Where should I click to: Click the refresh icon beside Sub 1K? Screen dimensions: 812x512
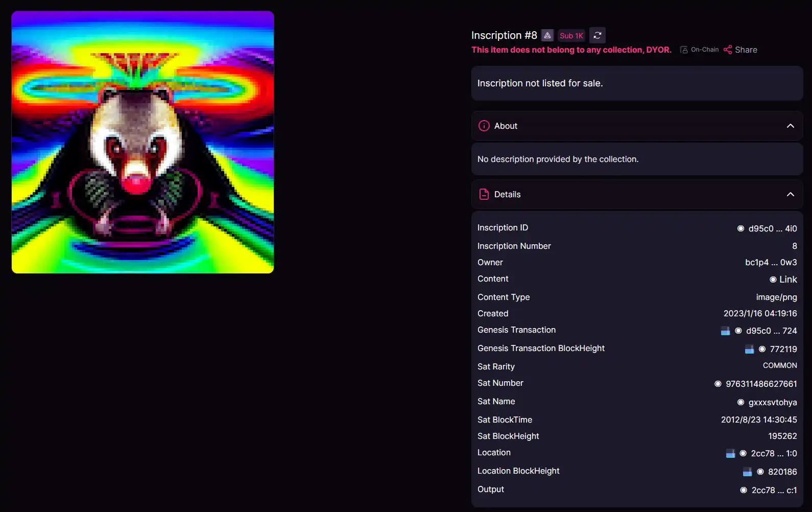coord(597,35)
